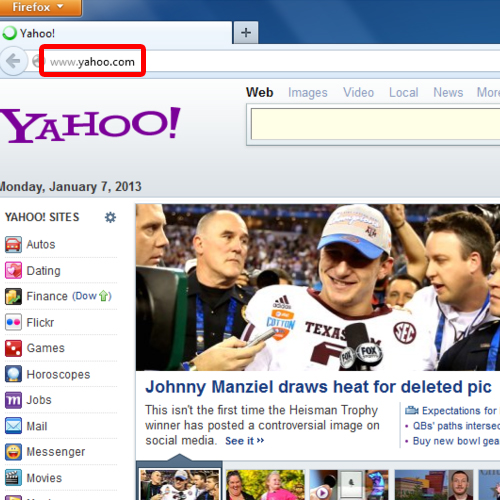500x500 pixels.
Task: Open Yahoo! Sites settings gear
Action: coord(110,217)
